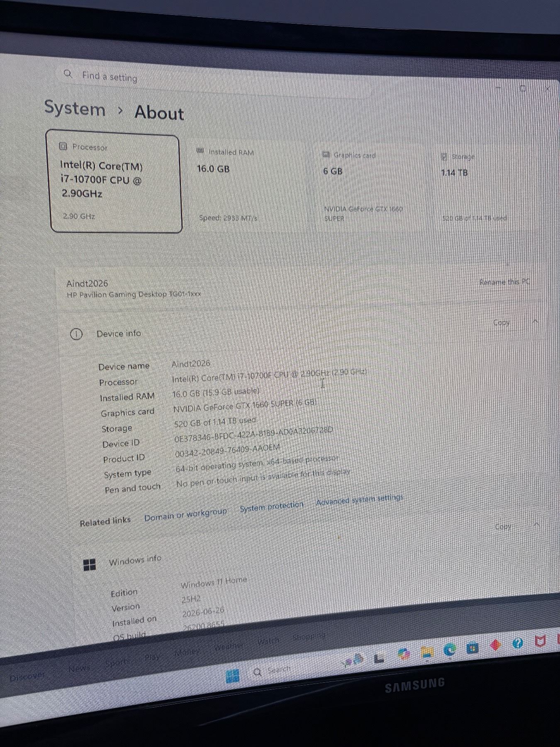Open the Domain or workgroup link
The height and width of the screenshot is (747, 560).
pos(185,515)
